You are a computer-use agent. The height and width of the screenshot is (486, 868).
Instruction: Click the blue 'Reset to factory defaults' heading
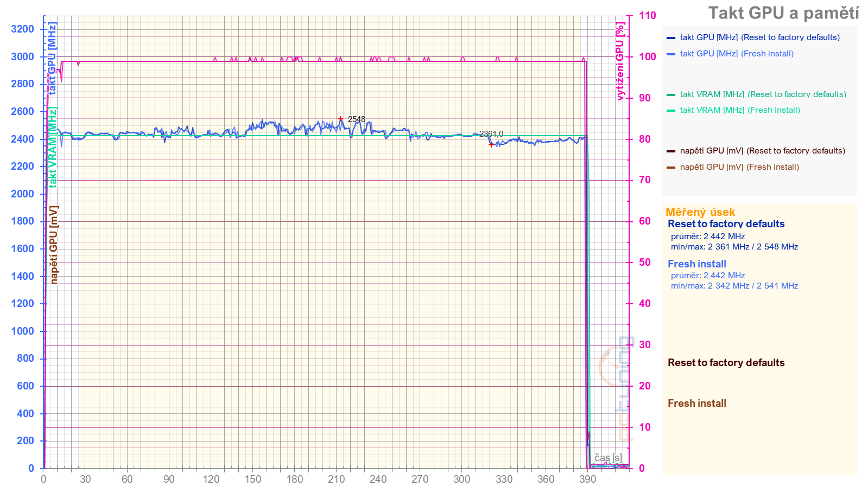coord(726,224)
